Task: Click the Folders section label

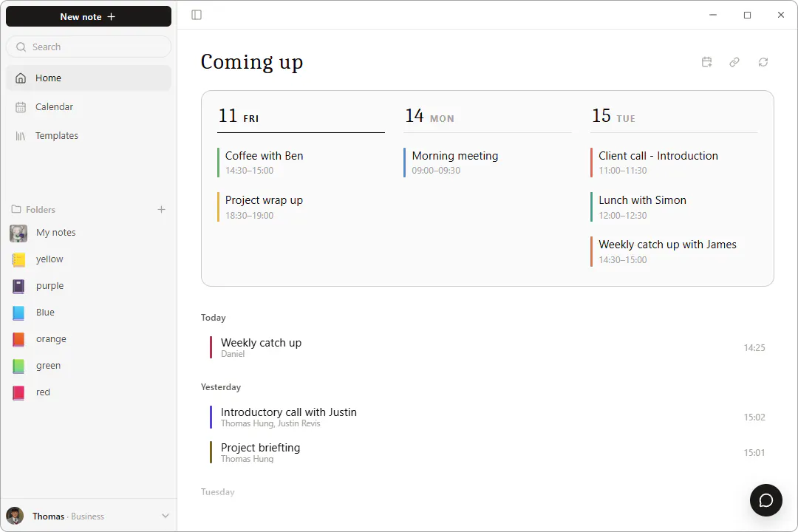Action: (40, 210)
